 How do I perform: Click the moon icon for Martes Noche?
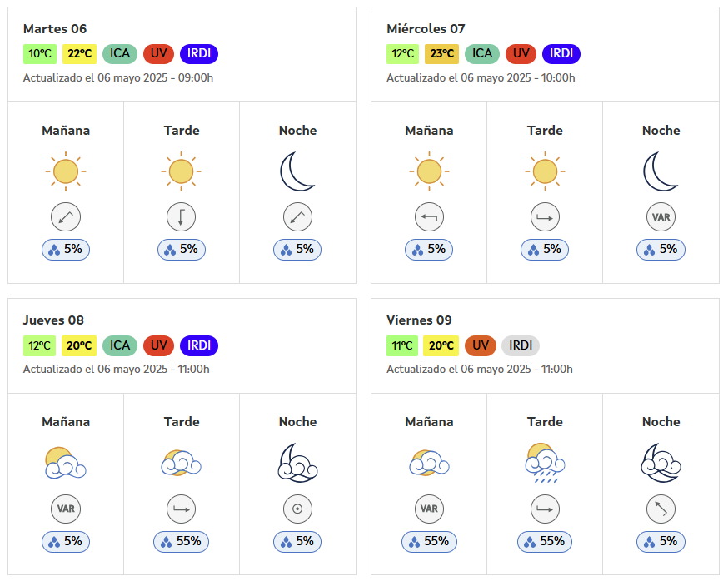tap(297, 171)
